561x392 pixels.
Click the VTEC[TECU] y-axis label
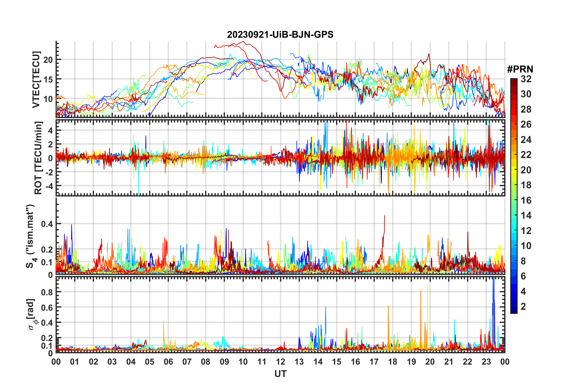point(36,80)
